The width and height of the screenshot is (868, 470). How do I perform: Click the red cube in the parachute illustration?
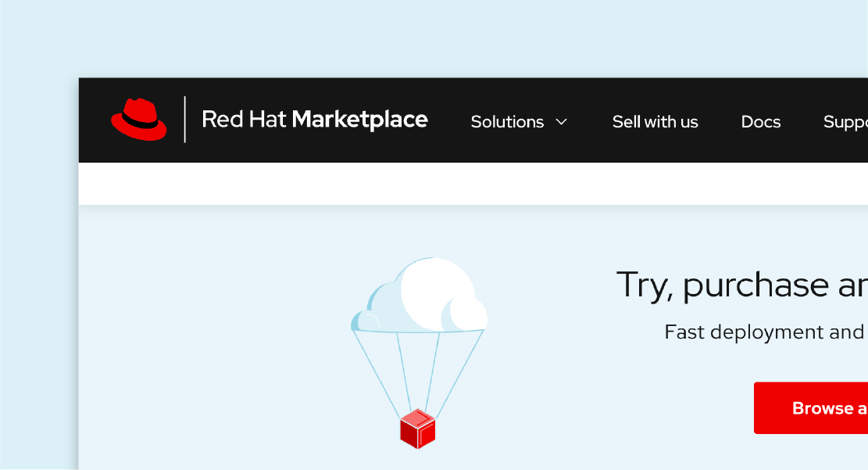418,429
